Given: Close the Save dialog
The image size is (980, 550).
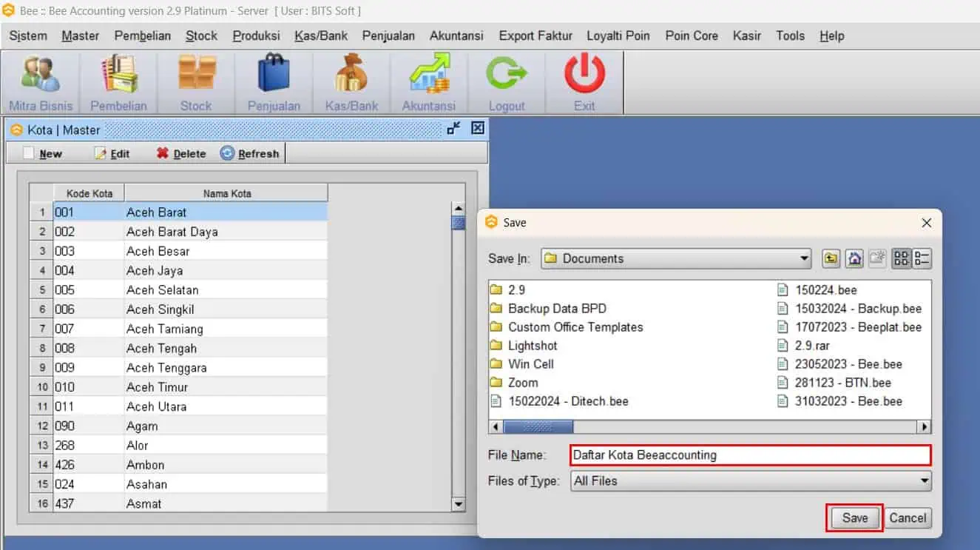Looking at the screenshot, I should 926,223.
